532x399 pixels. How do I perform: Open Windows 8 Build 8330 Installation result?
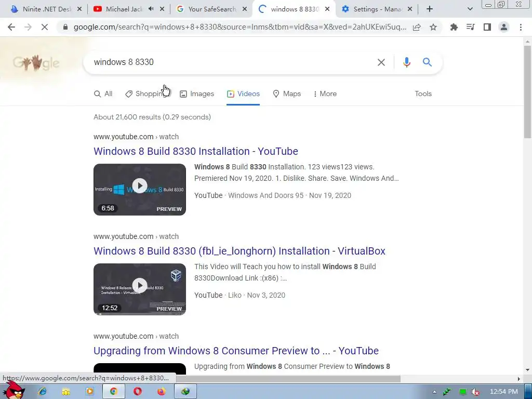pyautogui.click(x=196, y=151)
